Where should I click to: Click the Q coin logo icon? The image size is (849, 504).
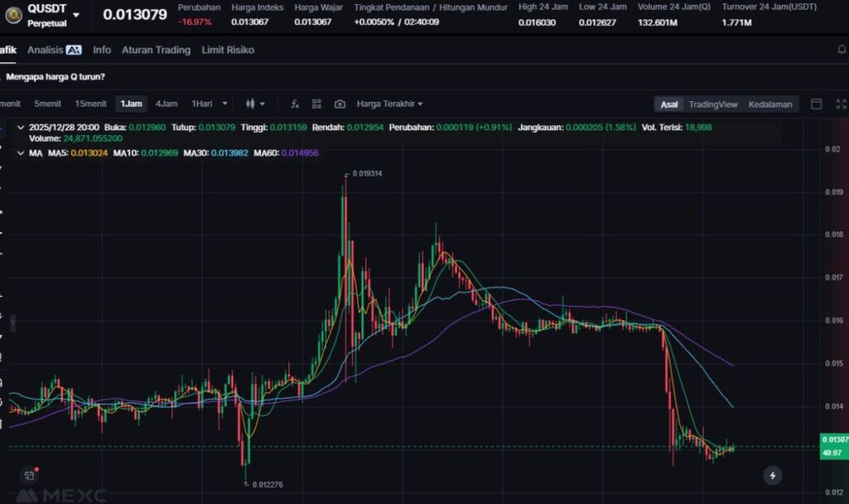point(13,15)
